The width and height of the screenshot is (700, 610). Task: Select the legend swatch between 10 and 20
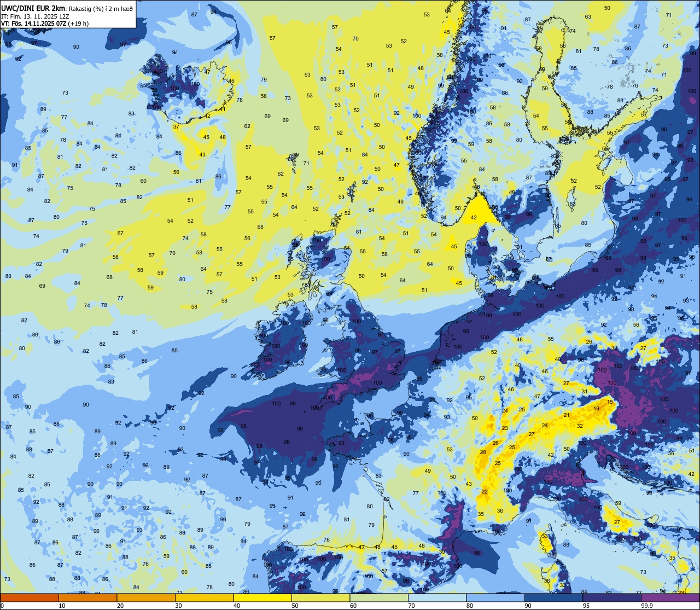pos(87,598)
